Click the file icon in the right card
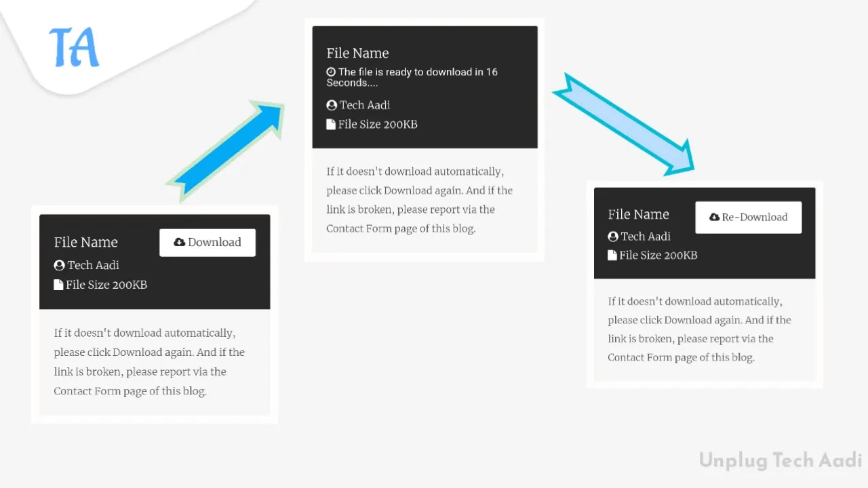868x488 pixels. [612, 255]
